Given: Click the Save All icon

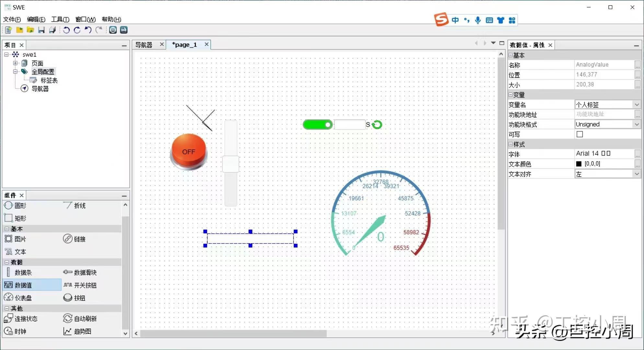Looking at the screenshot, I should pyautogui.click(x=52, y=30).
